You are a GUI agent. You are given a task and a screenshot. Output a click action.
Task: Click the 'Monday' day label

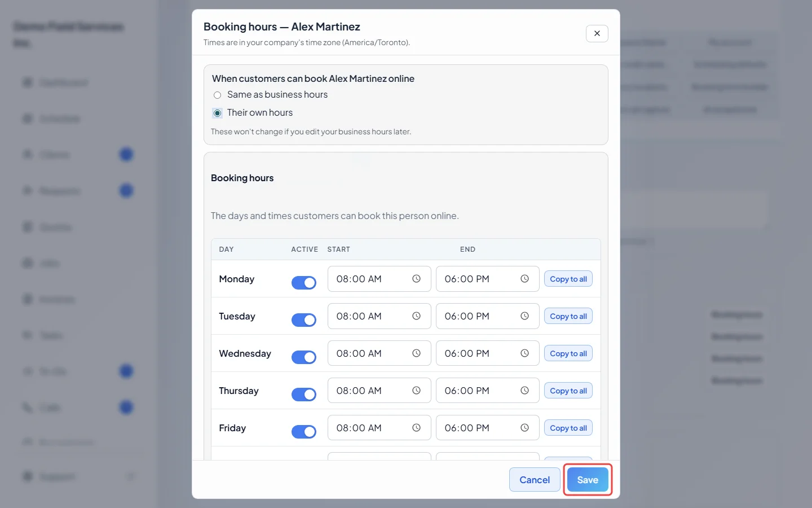pyautogui.click(x=237, y=279)
